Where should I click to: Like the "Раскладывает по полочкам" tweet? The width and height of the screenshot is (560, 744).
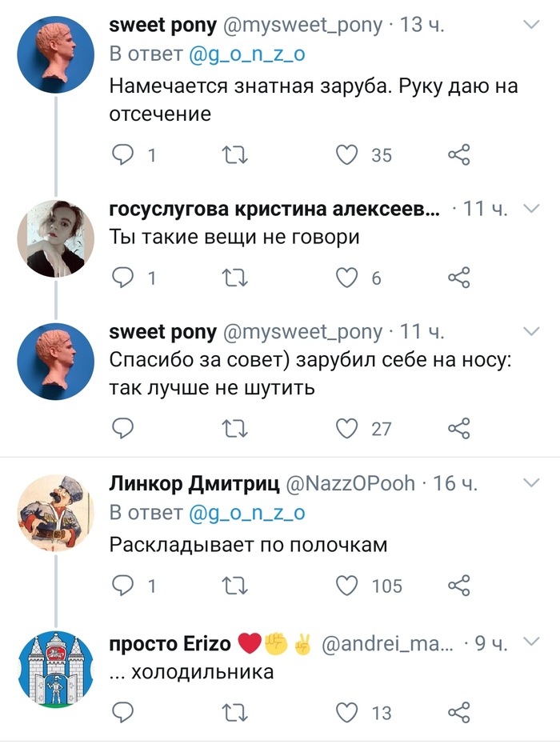coord(346,586)
